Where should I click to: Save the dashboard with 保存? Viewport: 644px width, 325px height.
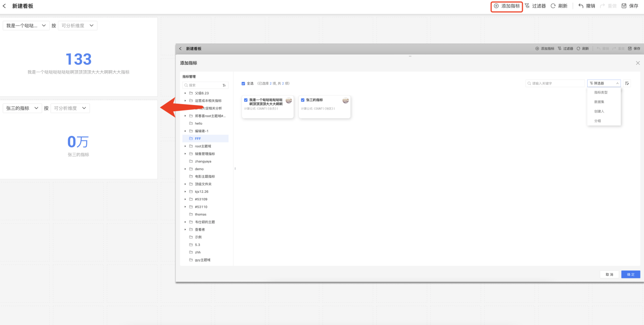point(630,6)
